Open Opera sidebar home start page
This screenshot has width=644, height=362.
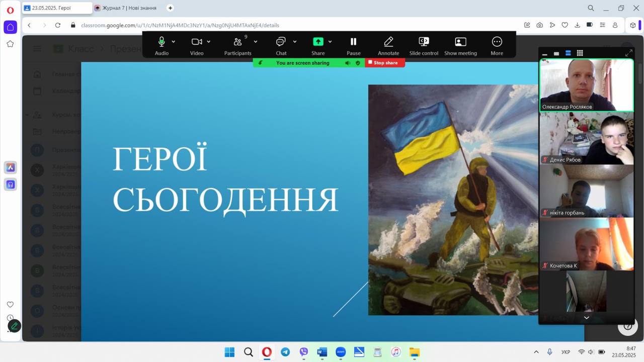coord(10,27)
